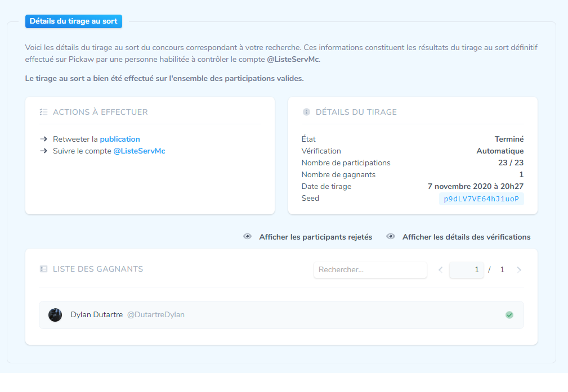Click the seed code p9dLV7VE64hJ1uoP

pos(481,199)
